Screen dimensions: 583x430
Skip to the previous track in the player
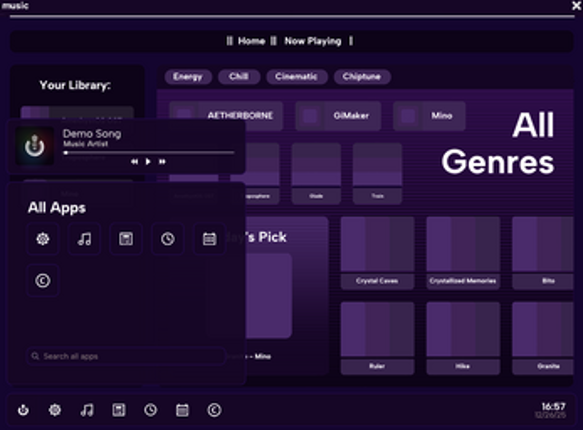(x=135, y=162)
